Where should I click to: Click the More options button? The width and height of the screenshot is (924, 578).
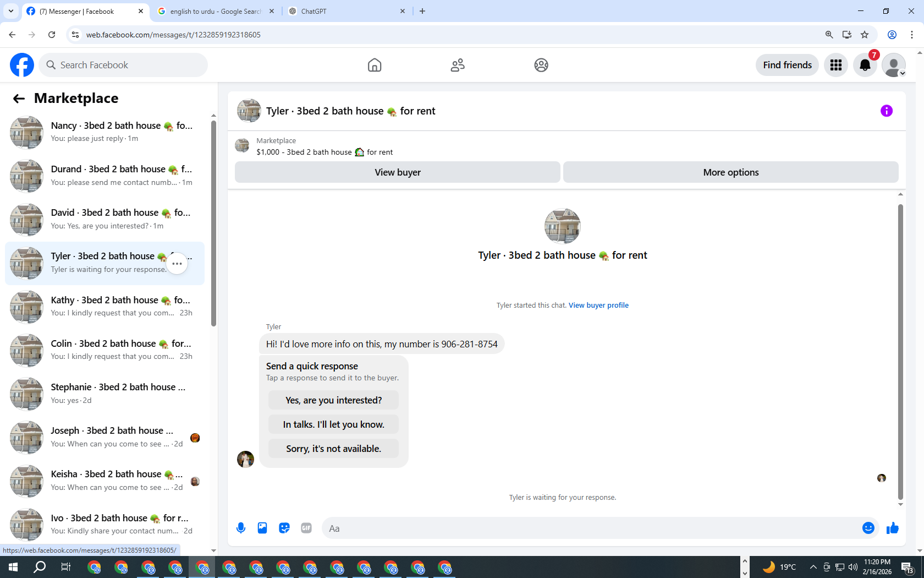point(731,172)
